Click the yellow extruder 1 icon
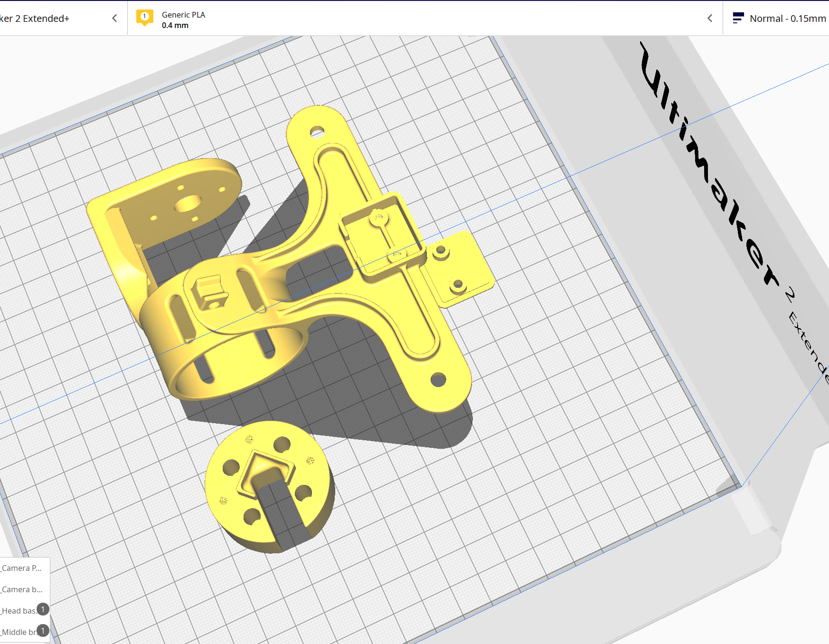This screenshot has height=644, width=829. [145, 18]
